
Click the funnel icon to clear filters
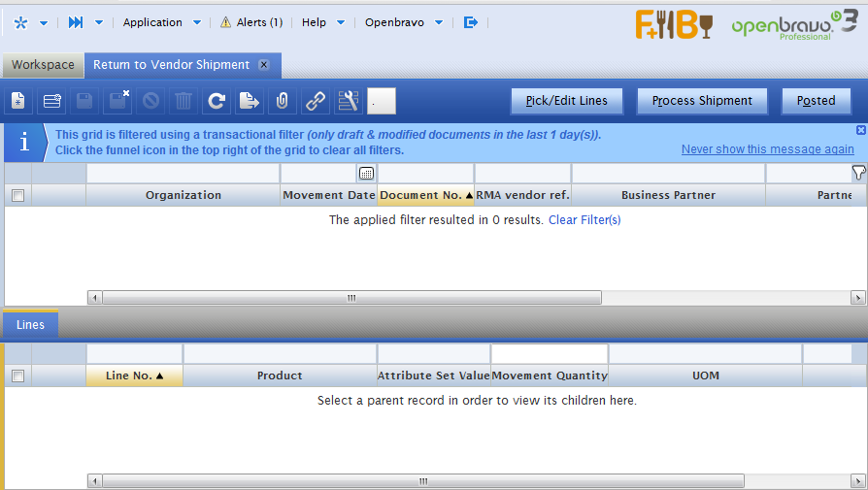[x=858, y=173]
